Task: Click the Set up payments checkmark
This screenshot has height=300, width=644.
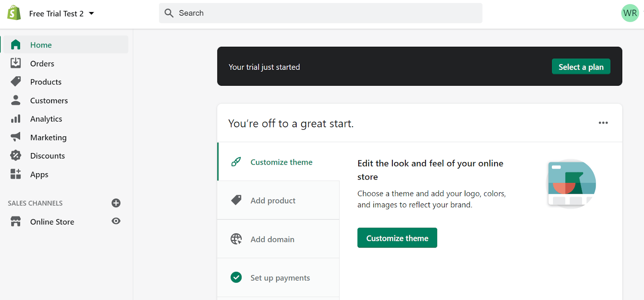Action: 236,277
